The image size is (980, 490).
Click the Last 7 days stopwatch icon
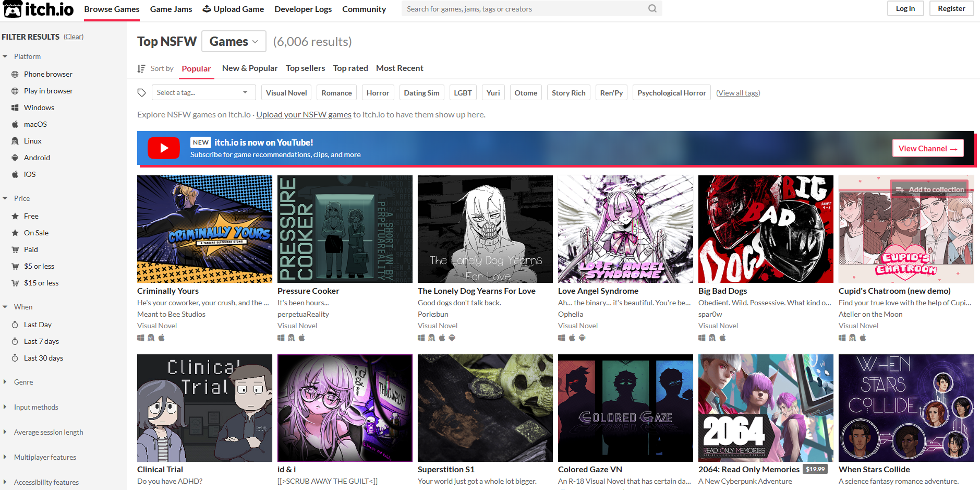[15, 341]
